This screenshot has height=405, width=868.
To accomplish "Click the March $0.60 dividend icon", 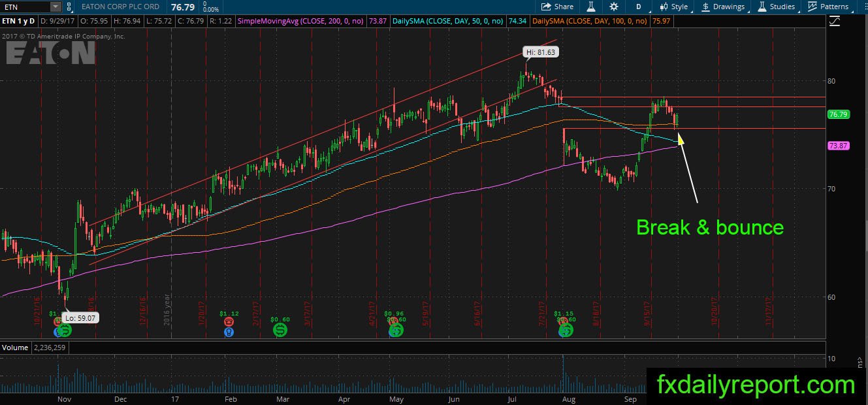I will pyautogui.click(x=280, y=331).
